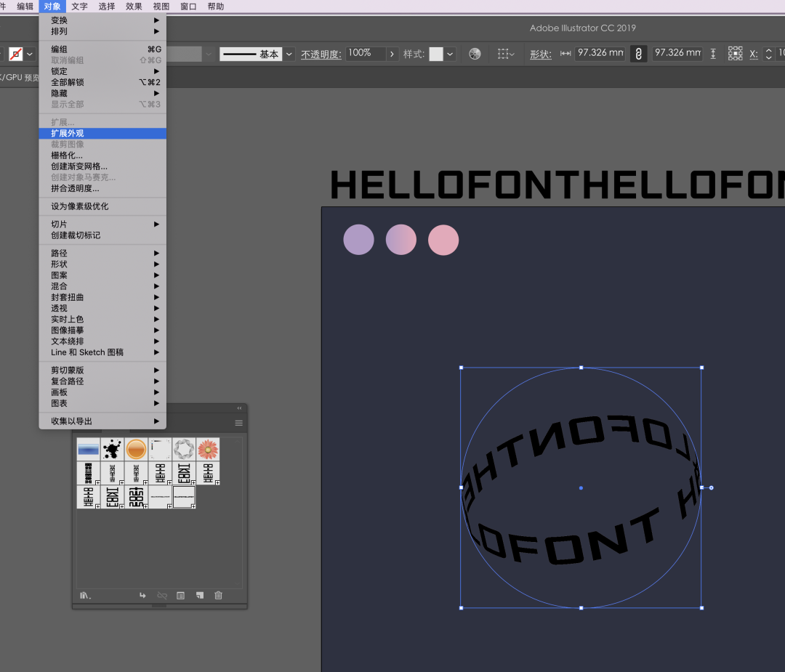Click the 不透明度 label link
Screen dimensions: 785x672
(321, 54)
